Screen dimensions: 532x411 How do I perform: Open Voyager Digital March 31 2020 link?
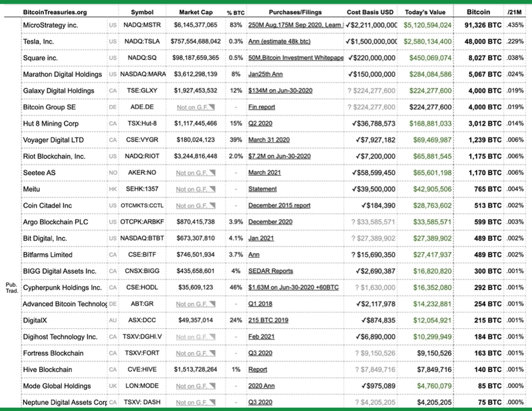coord(269,140)
